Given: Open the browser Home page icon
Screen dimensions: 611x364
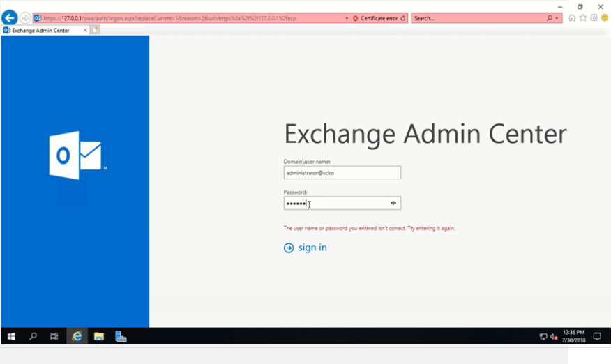Looking at the screenshot, I should 572,18.
